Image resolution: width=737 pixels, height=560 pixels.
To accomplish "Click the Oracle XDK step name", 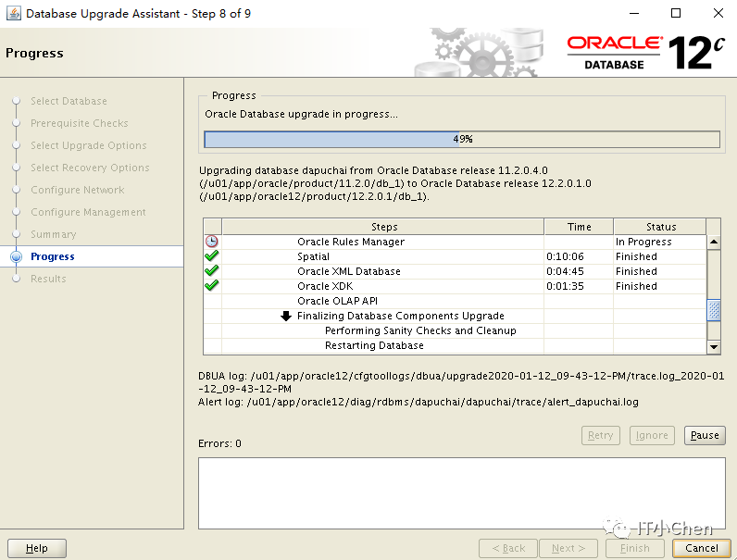I will click(325, 286).
